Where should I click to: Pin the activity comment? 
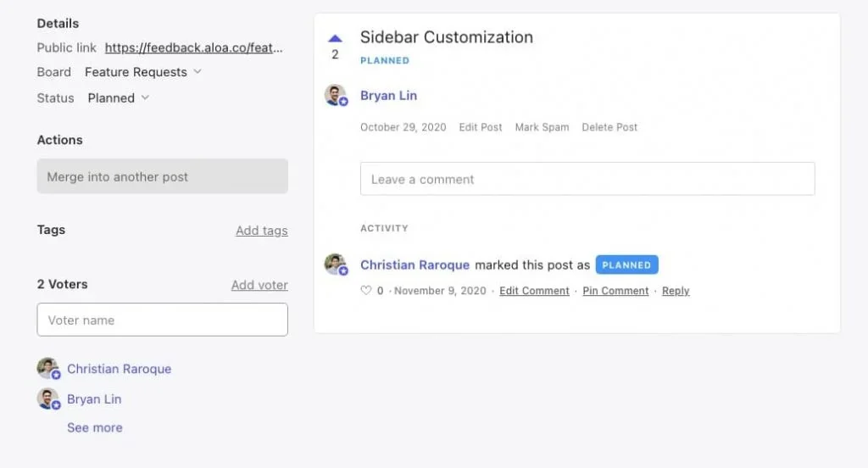pyautogui.click(x=615, y=291)
